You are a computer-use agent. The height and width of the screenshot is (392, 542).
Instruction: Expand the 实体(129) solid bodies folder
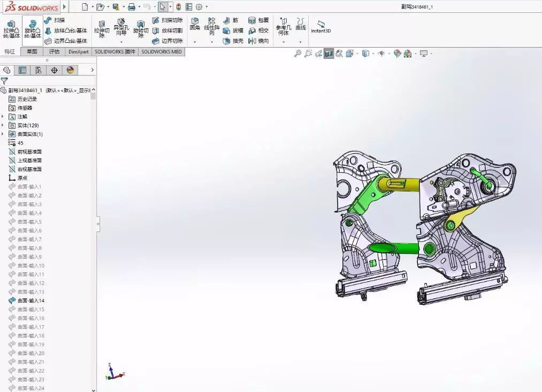click(3, 125)
